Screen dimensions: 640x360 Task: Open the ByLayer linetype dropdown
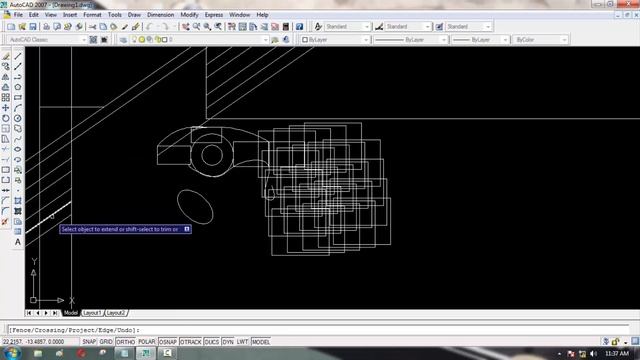pyautogui.click(x=444, y=40)
